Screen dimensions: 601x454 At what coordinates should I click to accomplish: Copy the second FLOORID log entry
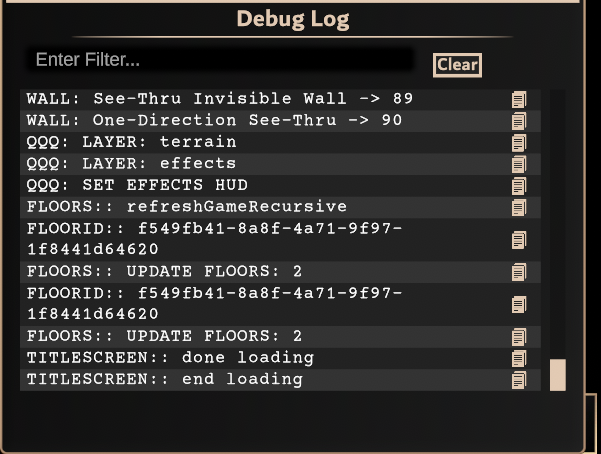(519, 304)
